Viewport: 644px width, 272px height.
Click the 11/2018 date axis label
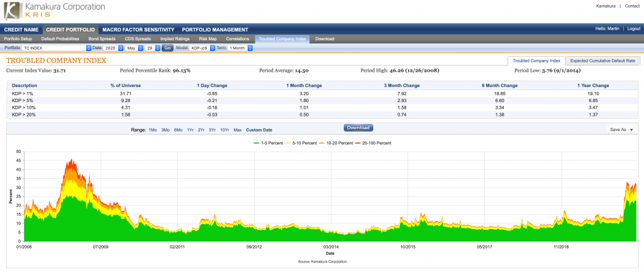coord(561,247)
